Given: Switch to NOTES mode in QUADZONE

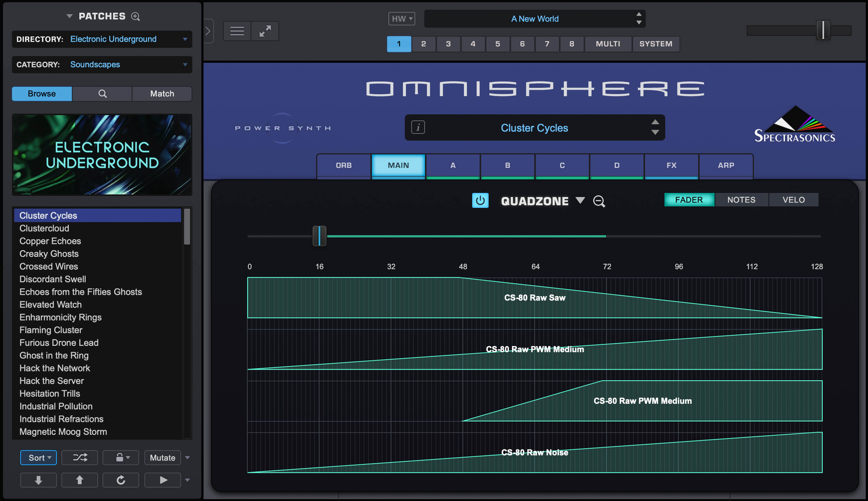Looking at the screenshot, I should pos(741,200).
